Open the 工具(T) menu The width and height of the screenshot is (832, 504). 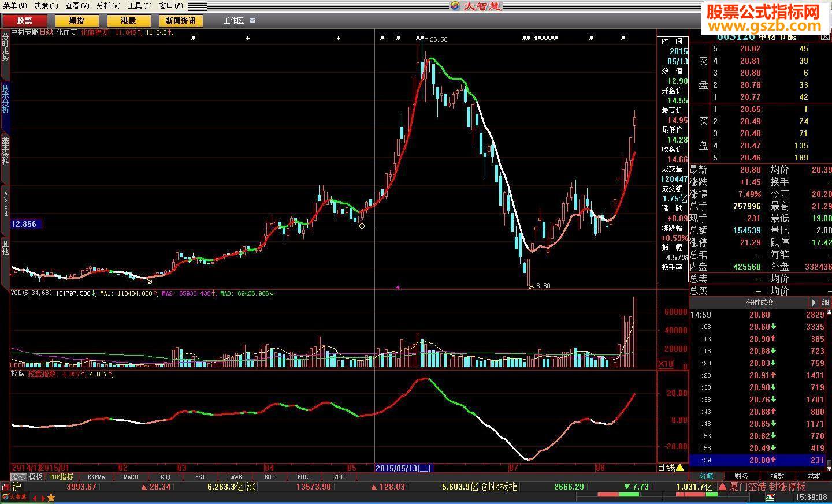pos(139,6)
